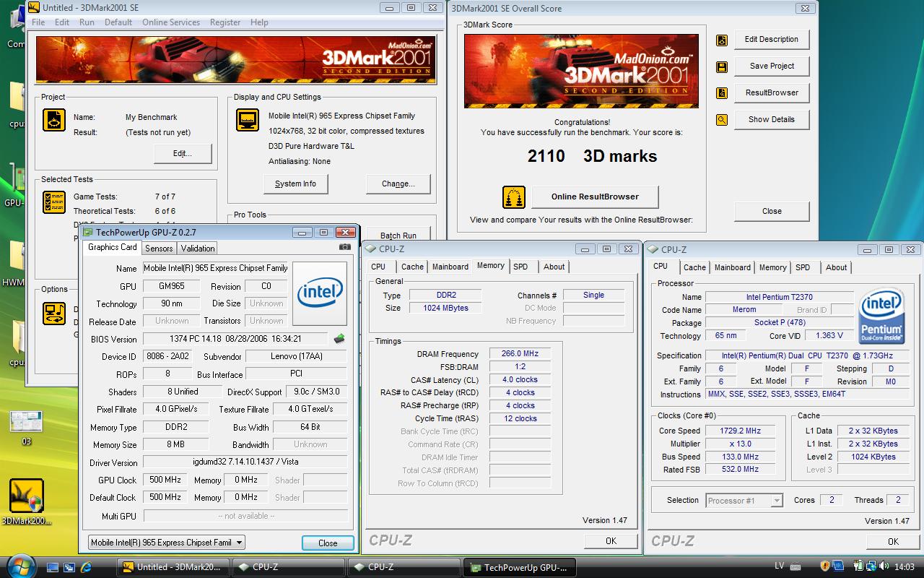The image size is (924, 578).
Task: Click the Show Details button
Action: pyautogui.click(x=772, y=120)
